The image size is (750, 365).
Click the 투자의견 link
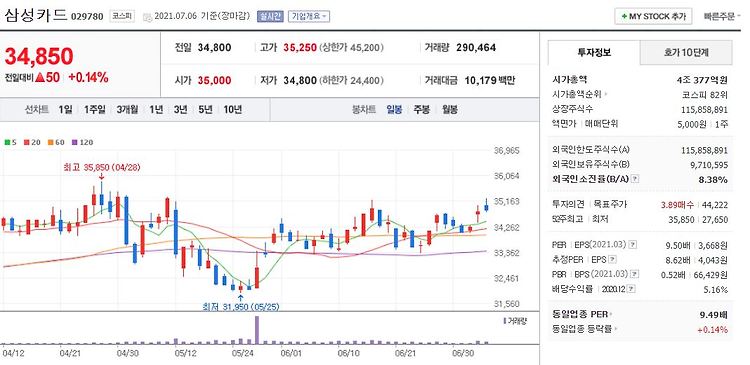click(x=568, y=205)
